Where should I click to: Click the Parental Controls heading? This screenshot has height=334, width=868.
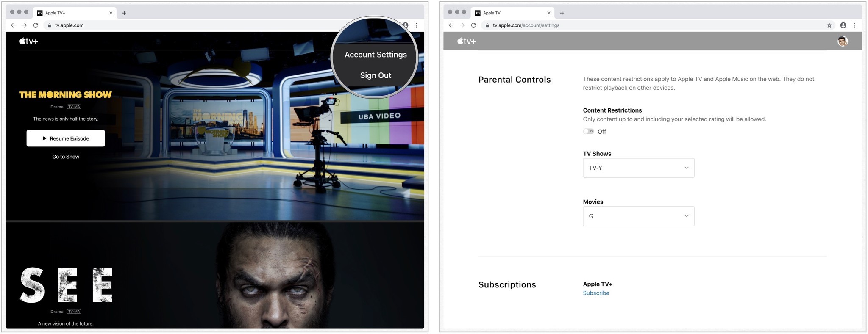(x=515, y=80)
